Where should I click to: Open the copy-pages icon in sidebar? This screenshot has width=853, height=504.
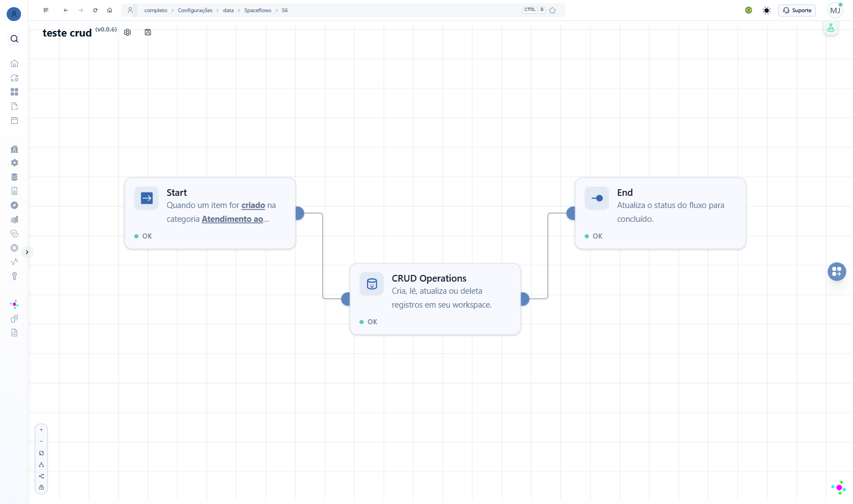coord(14,319)
